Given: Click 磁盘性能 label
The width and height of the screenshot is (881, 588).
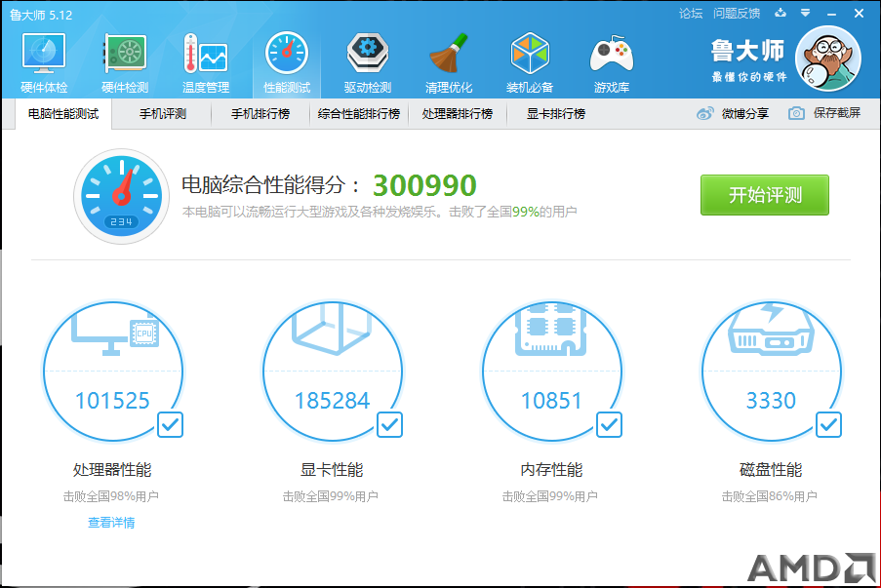Looking at the screenshot, I should pos(771,469).
